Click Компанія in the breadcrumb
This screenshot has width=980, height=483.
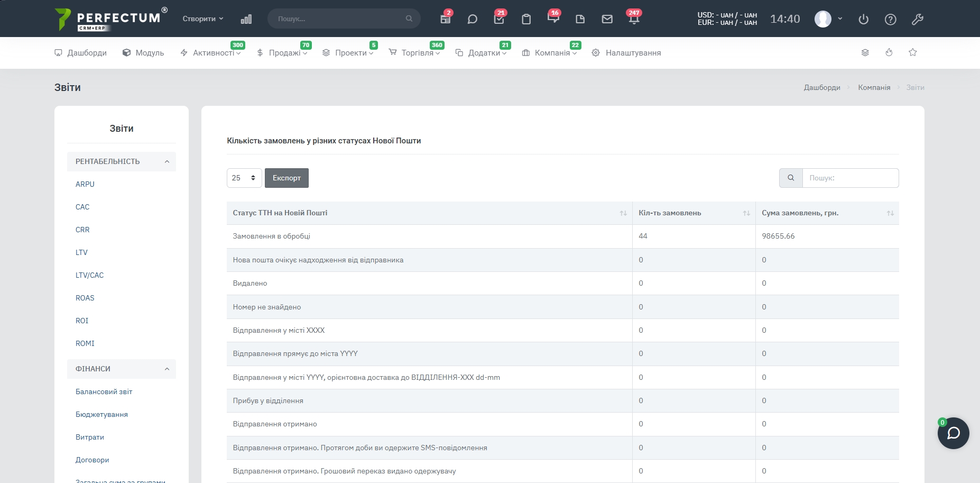(x=874, y=87)
